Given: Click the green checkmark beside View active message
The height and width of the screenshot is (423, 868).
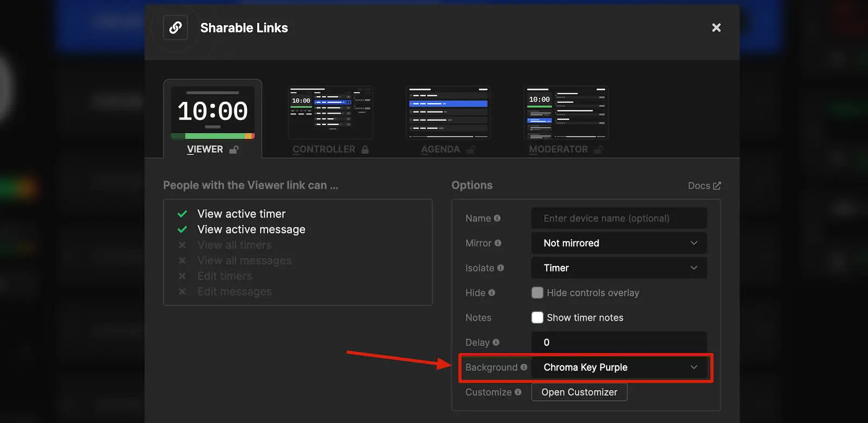Looking at the screenshot, I should pyautogui.click(x=182, y=229).
